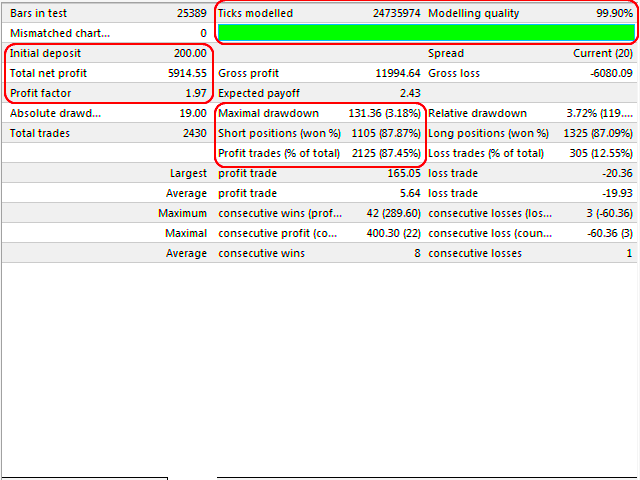
Task: Select the value 131.36 (3.18%)
Action: pyautogui.click(x=384, y=113)
